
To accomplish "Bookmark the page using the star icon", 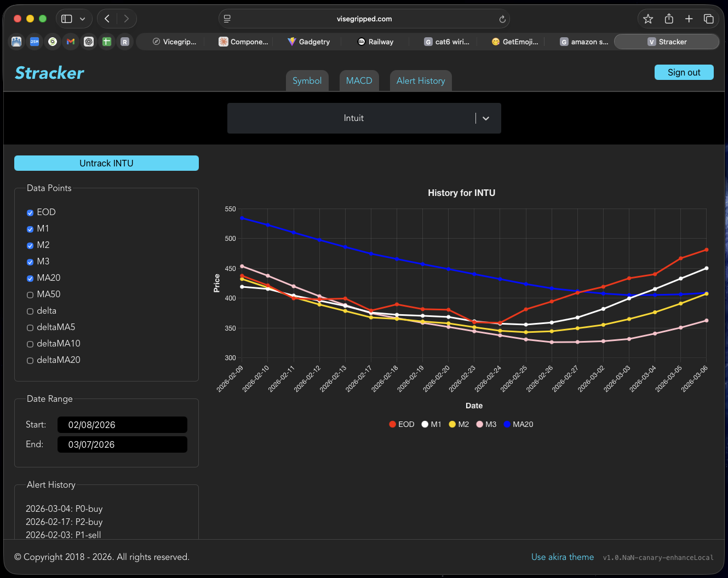I will point(648,19).
